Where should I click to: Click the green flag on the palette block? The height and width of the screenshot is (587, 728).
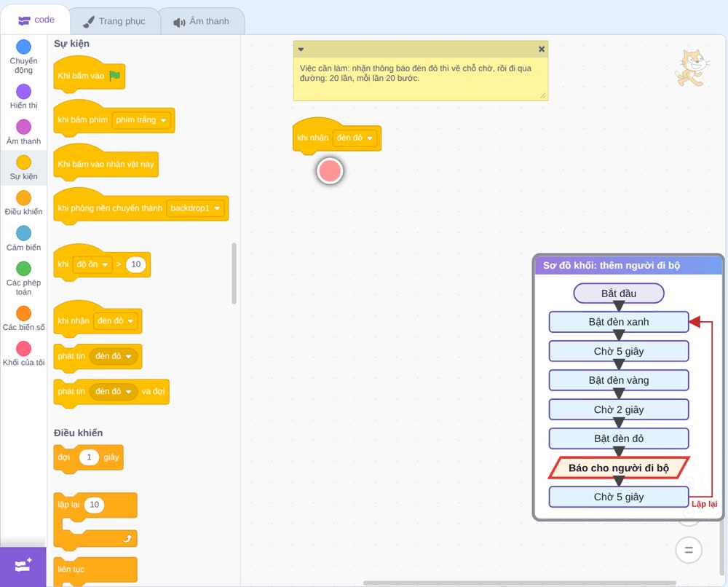click(x=114, y=76)
